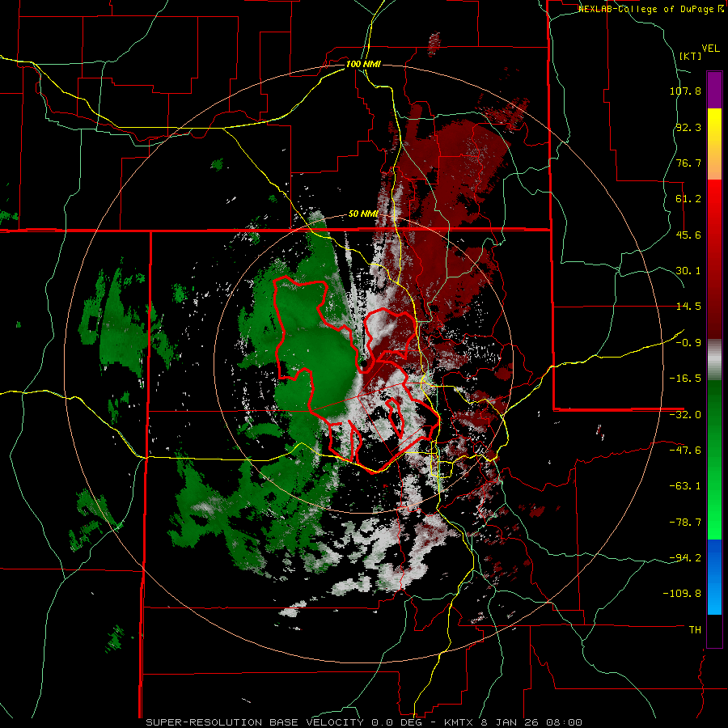Select the -63.1 legend value

click(685, 486)
